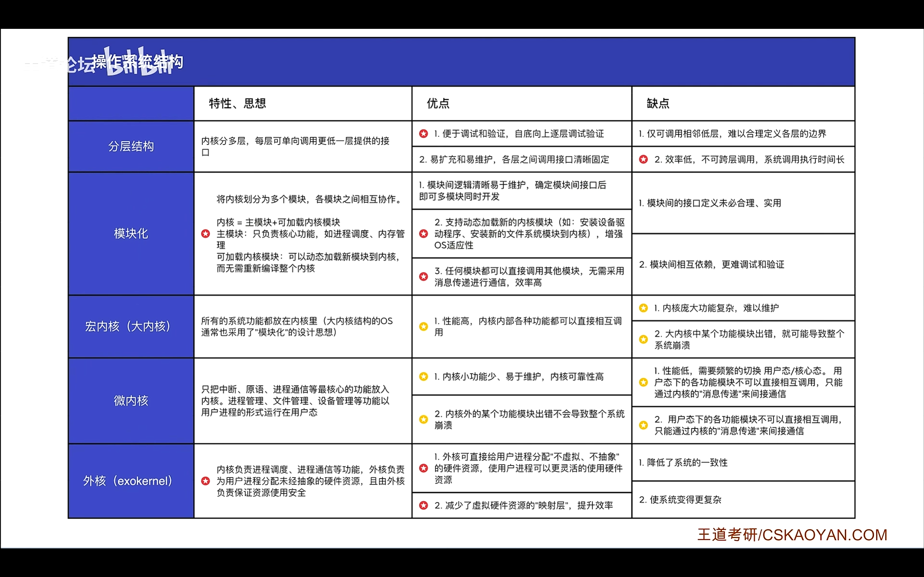
Task: Select the red star beside "支持动态加载新的内核模块"
Action: (423, 234)
